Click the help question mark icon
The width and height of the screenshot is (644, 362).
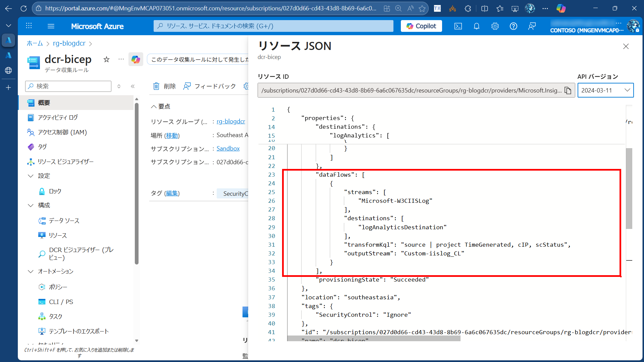(513, 26)
